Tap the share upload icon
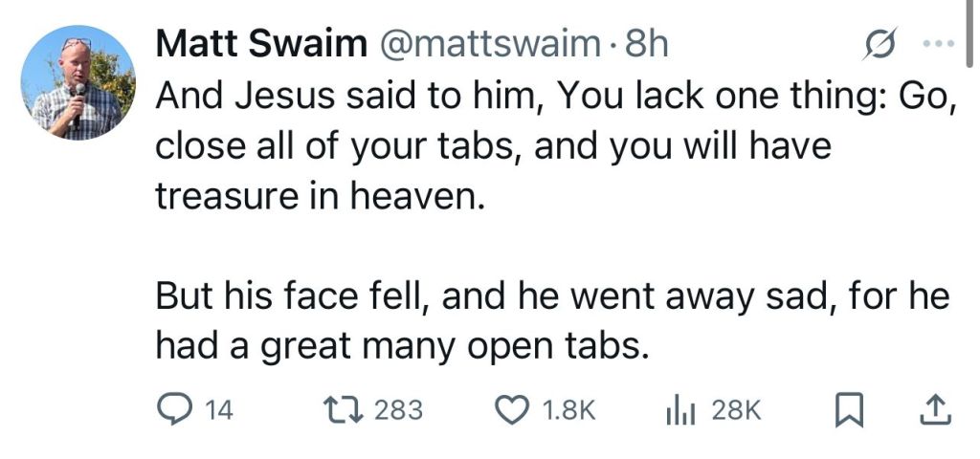980x459 pixels. click(933, 410)
